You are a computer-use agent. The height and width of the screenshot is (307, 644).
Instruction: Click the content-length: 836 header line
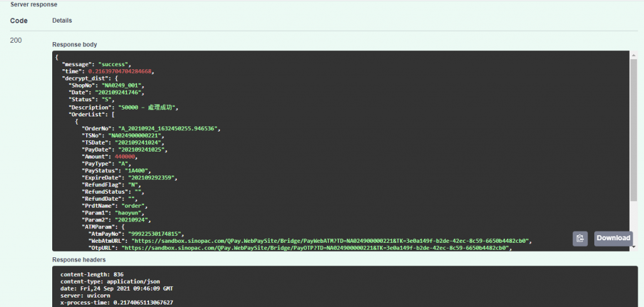92,274
